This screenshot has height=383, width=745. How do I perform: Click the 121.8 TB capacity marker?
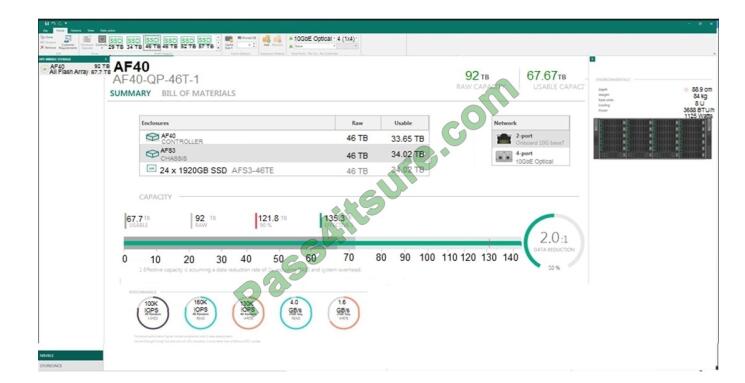tap(272, 220)
